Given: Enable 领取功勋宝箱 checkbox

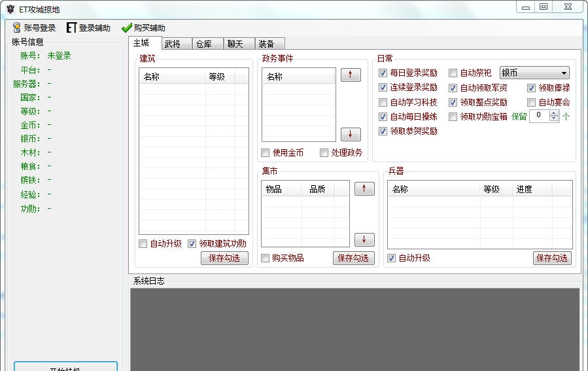Looking at the screenshot, I should click(x=453, y=116).
